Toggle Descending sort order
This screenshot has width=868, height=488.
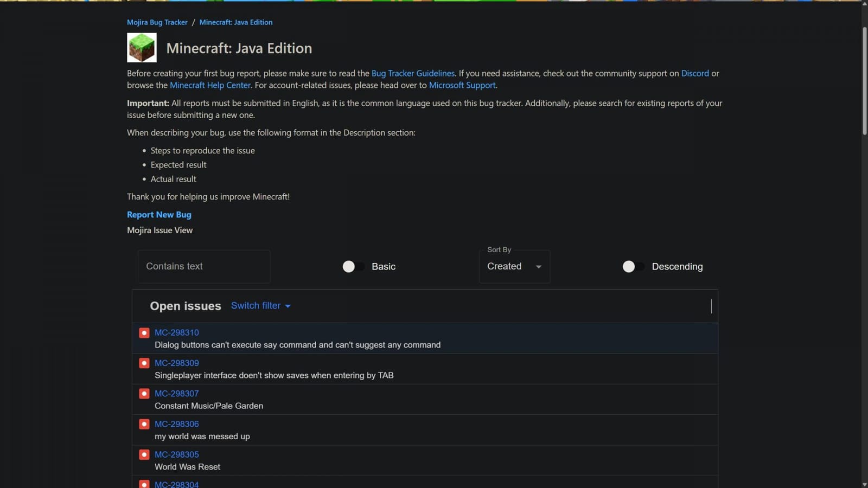pyautogui.click(x=629, y=266)
